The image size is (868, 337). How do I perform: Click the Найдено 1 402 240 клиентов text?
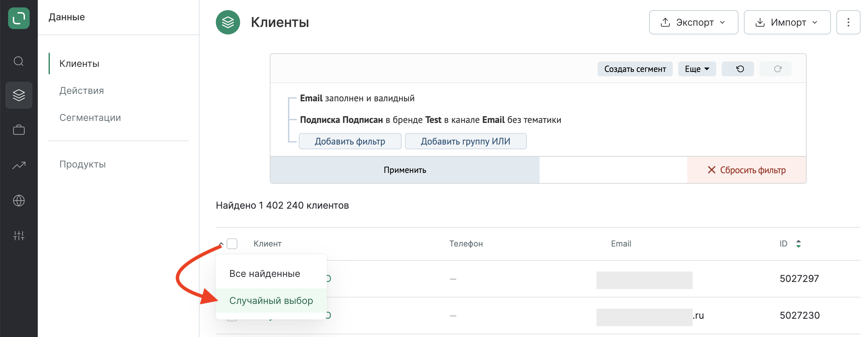(x=282, y=205)
